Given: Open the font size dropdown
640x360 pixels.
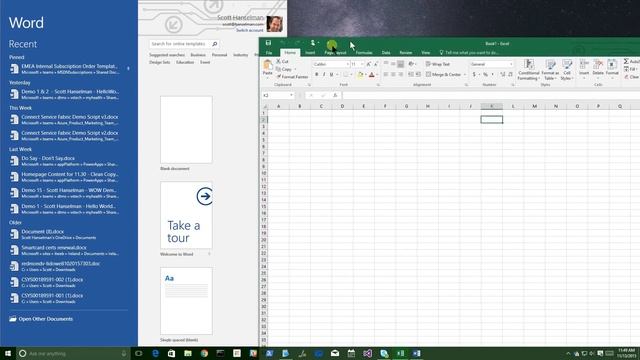Looking at the screenshot, I should [362, 64].
